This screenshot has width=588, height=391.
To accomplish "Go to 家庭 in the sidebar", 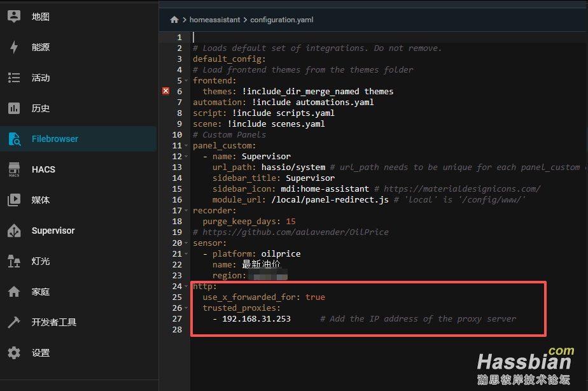I will pyautogui.click(x=41, y=292).
